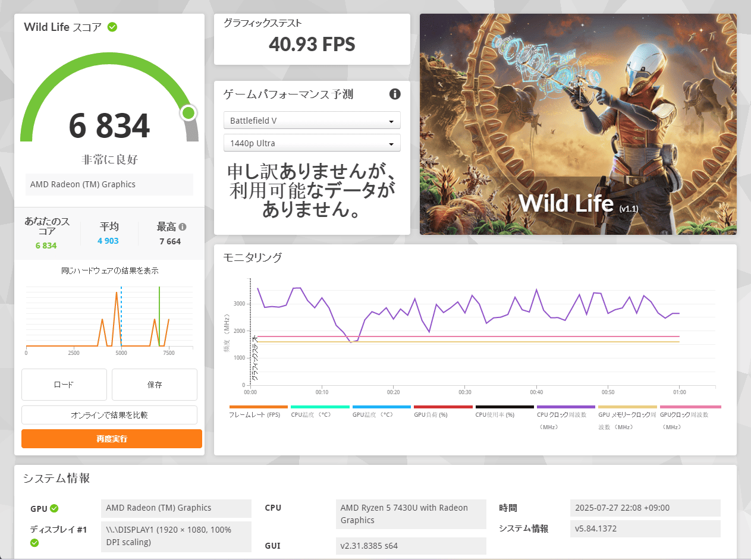The height and width of the screenshot is (560, 751).
Task: Click green check icon under ディスプレイ #1
Action: pyautogui.click(x=34, y=542)
